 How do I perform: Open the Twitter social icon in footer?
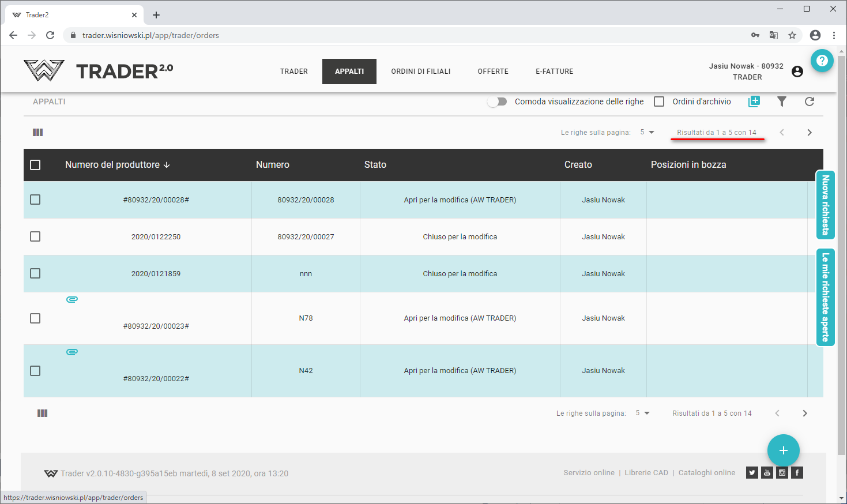[752, 473]
